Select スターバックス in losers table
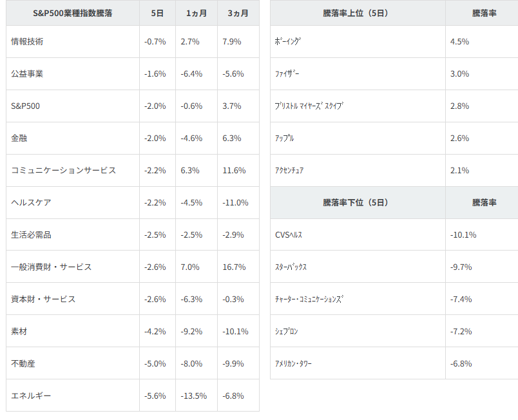518x420 pixels. 291,267
